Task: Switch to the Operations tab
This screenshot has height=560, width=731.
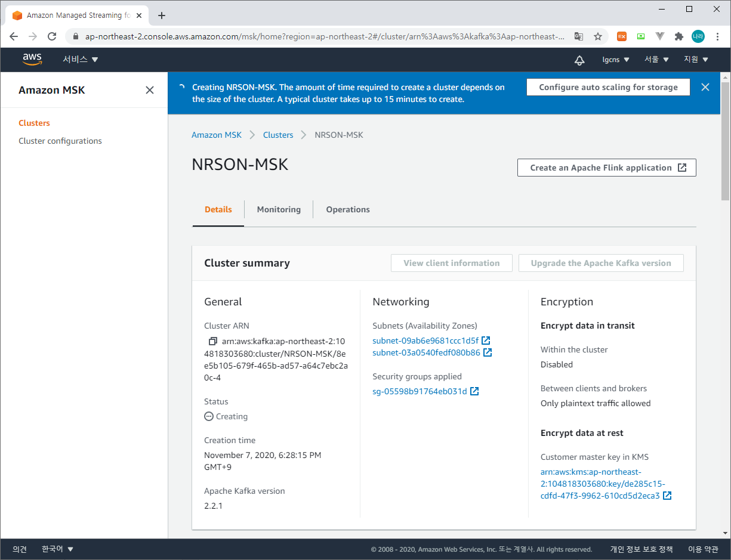Action: (348, 209)
